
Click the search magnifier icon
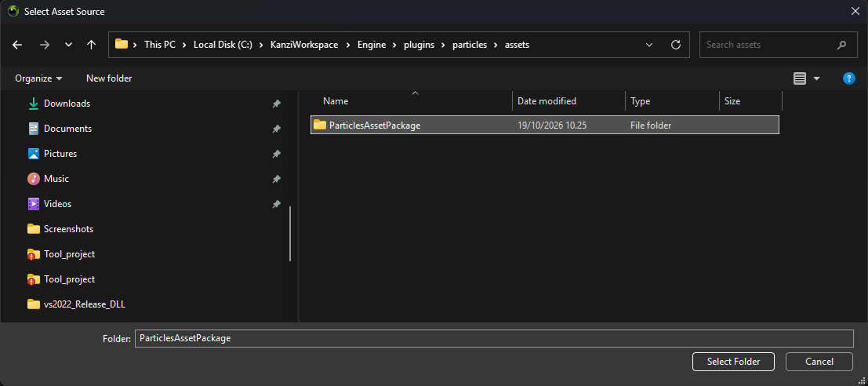click(x=842, y=45)
